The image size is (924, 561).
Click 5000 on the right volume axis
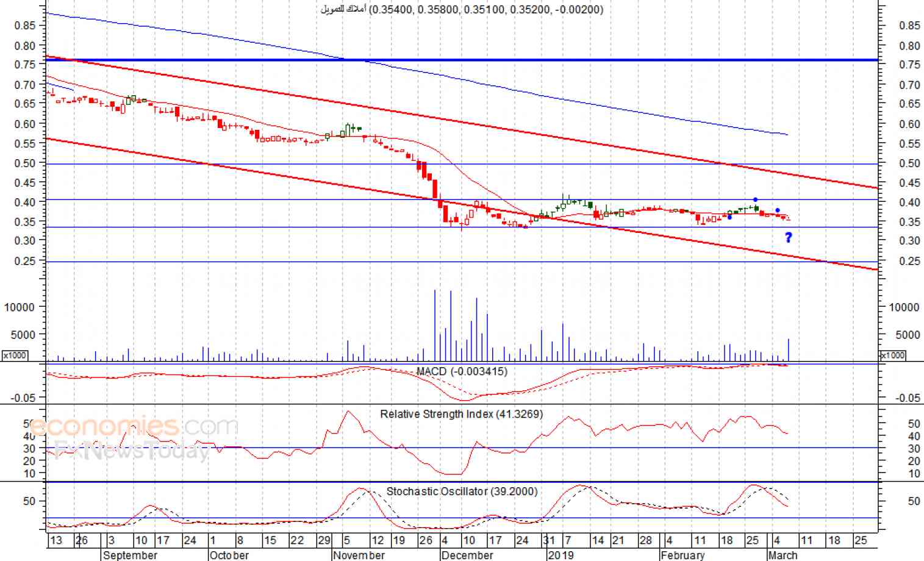pyautogui.click(x=908, y=335)
